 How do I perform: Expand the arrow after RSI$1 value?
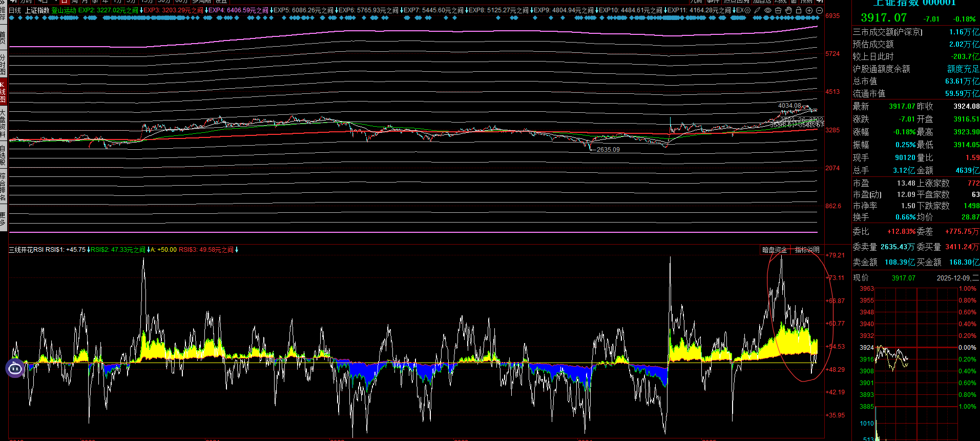tap(89, 250)
